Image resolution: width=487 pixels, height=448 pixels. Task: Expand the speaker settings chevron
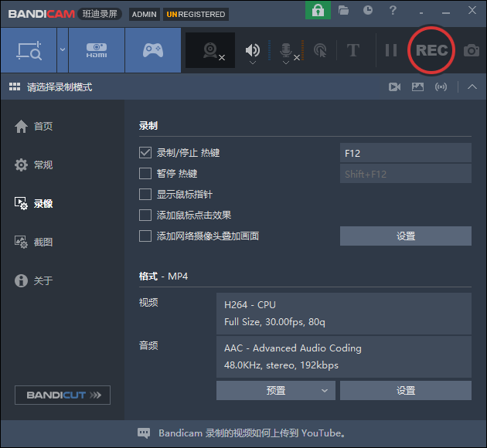(x=253, y=63)
